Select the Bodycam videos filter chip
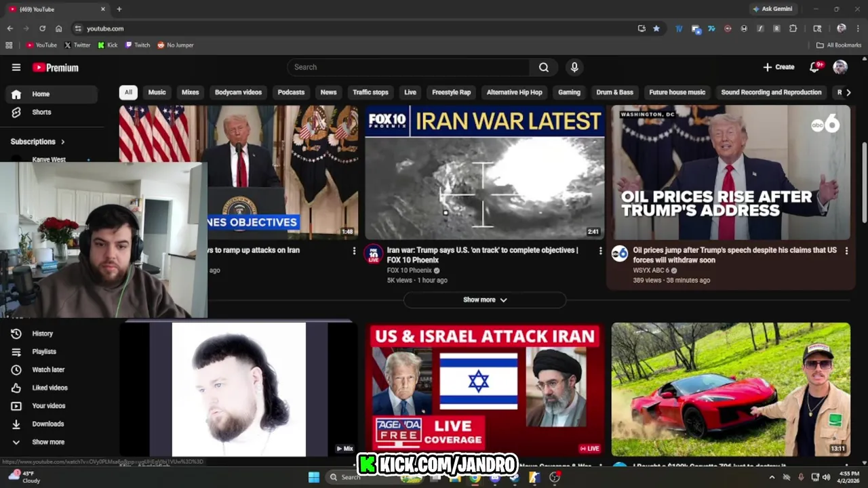This screenshot has height=488, width=868. pos(238,92)
